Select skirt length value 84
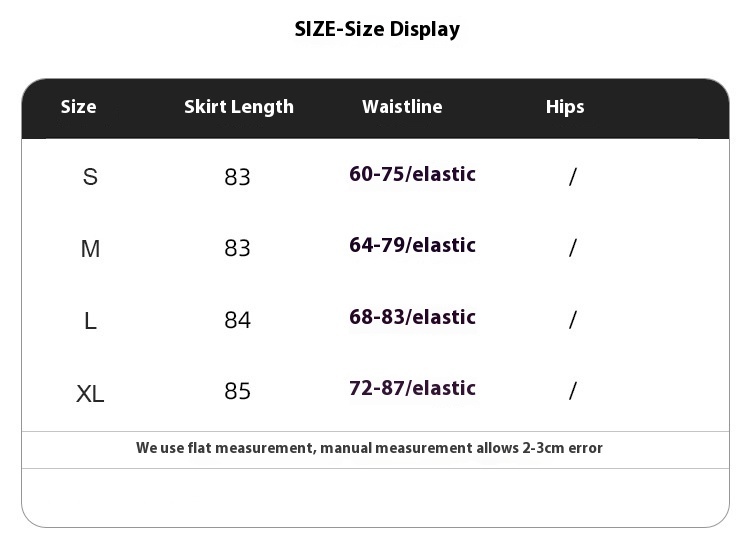750x558 pixels. [x=237, y=320]
